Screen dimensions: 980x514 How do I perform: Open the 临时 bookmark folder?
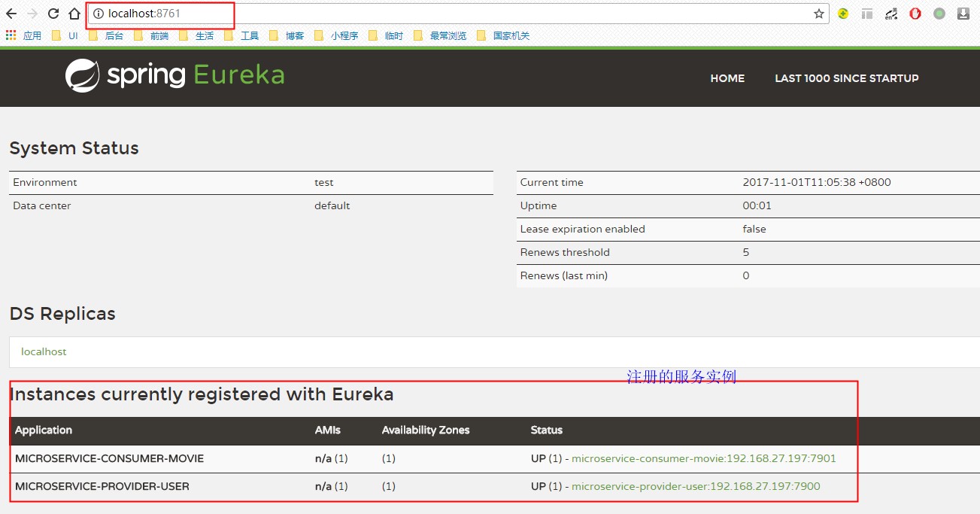386,35
